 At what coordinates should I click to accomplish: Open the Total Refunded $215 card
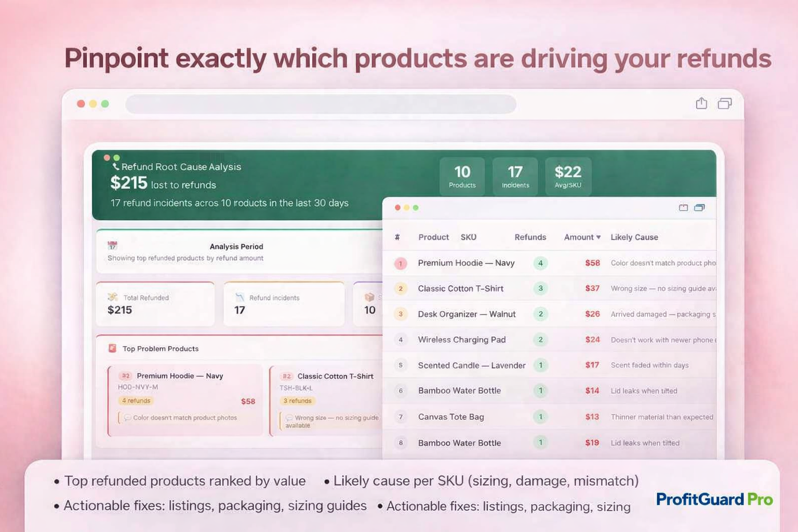[x=155, y=304]
